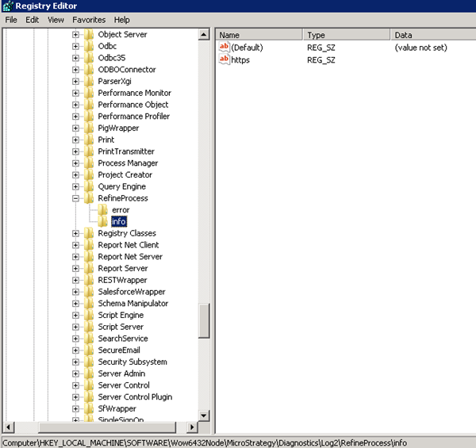The image size is (476, 448).
Task: Expand the Security Subsystem key
Action: click(x=76, y=362)
